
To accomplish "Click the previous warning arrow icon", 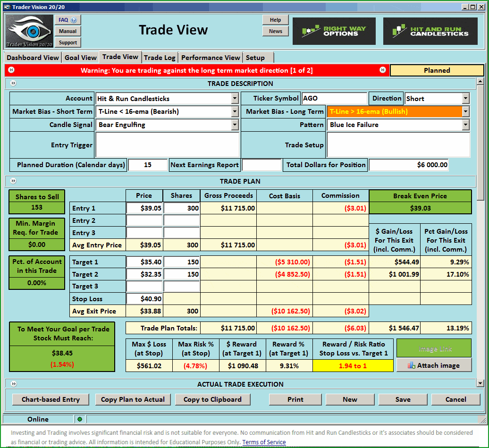I will [11, 70].
